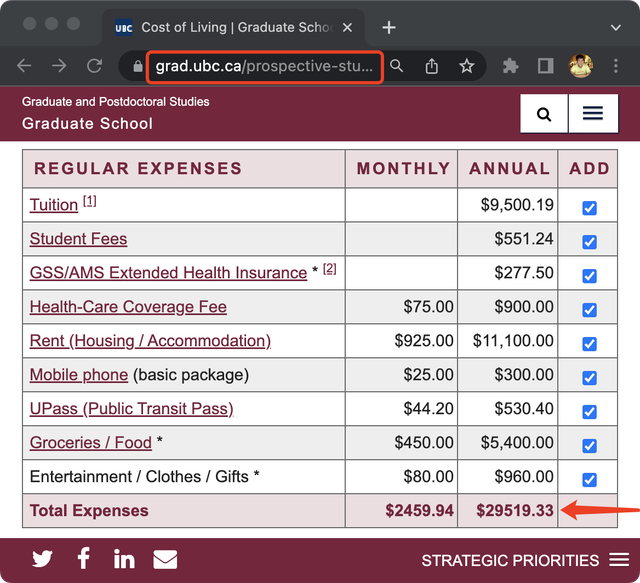This screenshot has height=583, width=640.
Task: Go back using the browser back arrow
Action: coord(24,66)
